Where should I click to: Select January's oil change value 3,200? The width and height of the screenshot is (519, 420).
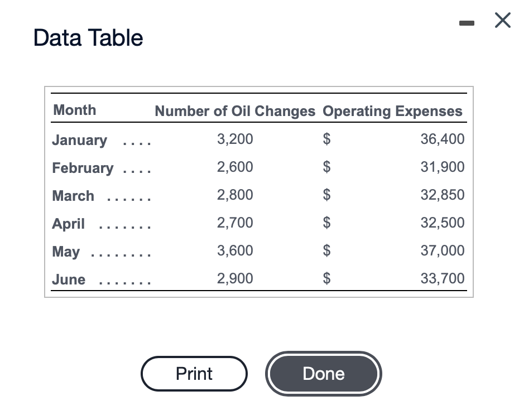pyautogui.click(x=235, y=139)
